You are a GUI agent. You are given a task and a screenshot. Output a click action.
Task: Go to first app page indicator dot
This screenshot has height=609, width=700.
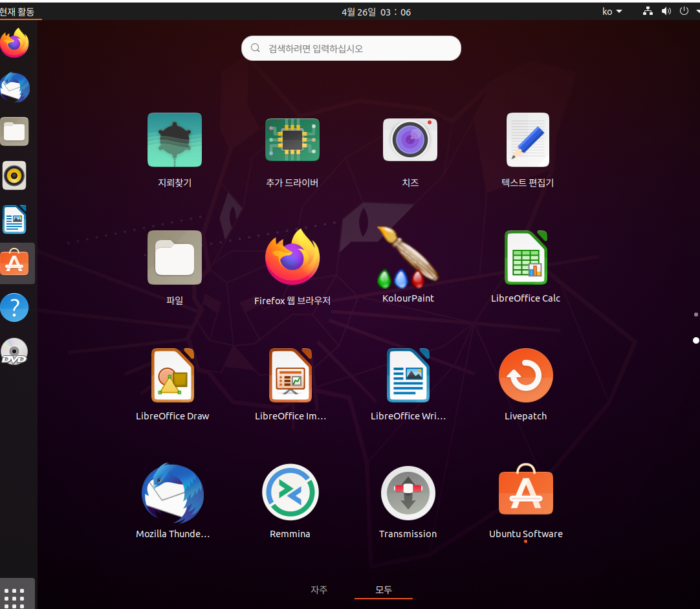(x=696, y=315)
